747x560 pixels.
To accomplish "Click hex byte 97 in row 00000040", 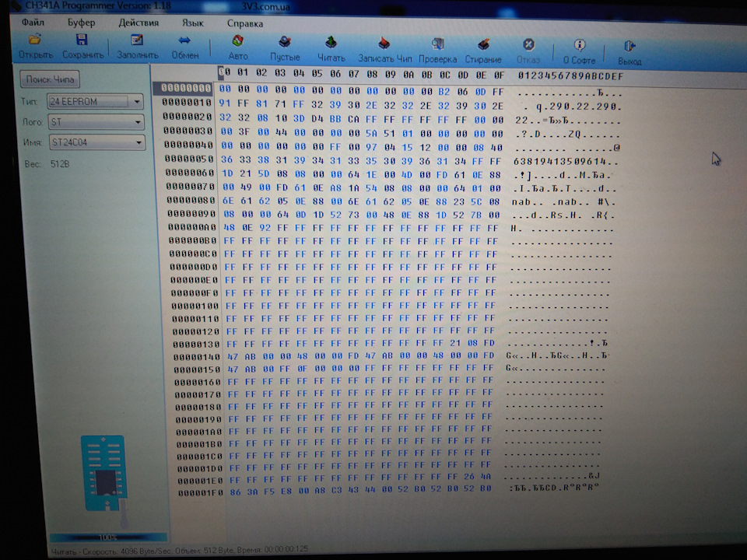I will click(371, 148).
